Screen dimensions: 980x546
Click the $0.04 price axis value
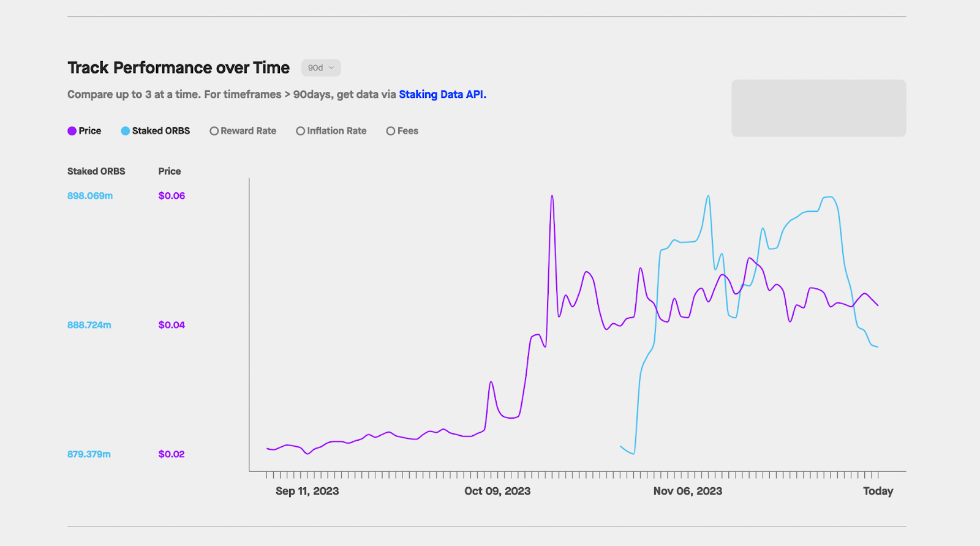tap(171, 325)
